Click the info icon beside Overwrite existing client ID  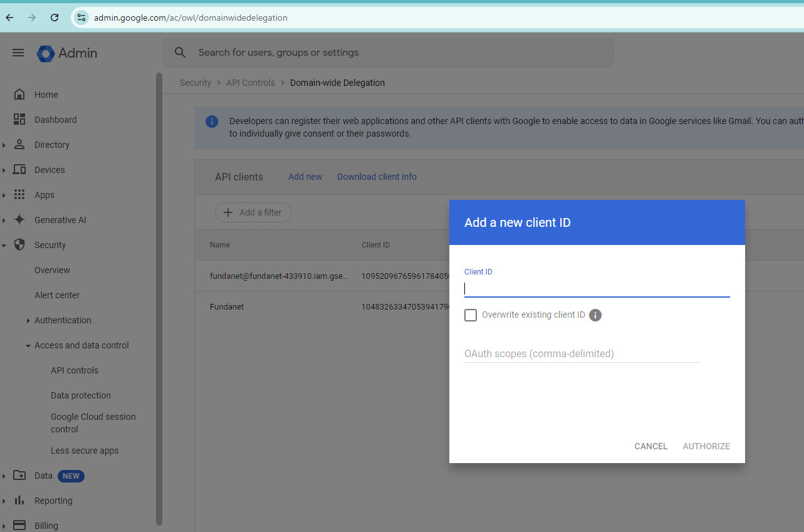coord(595,315)
